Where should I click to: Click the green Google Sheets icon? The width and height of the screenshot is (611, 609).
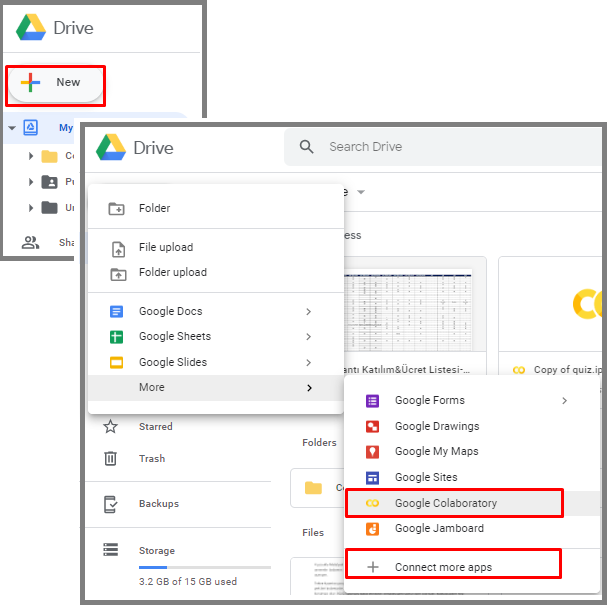coord(117,337)
